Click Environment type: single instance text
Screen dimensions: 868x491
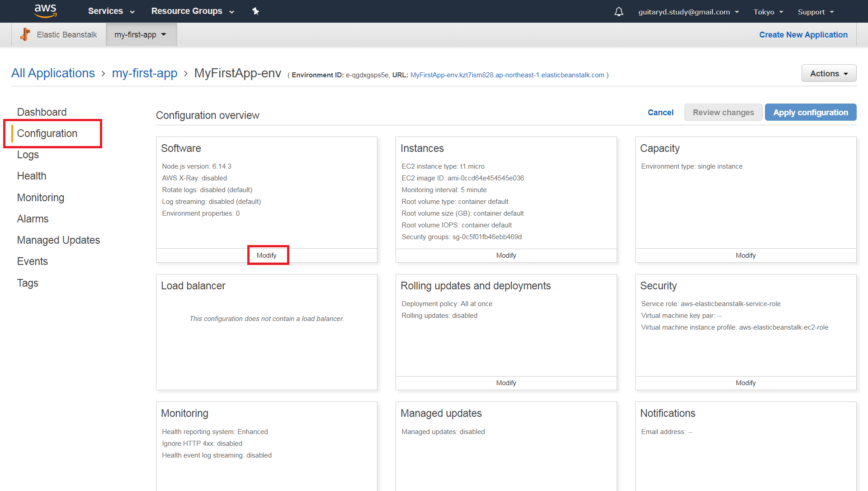click(x=692, y=166)
